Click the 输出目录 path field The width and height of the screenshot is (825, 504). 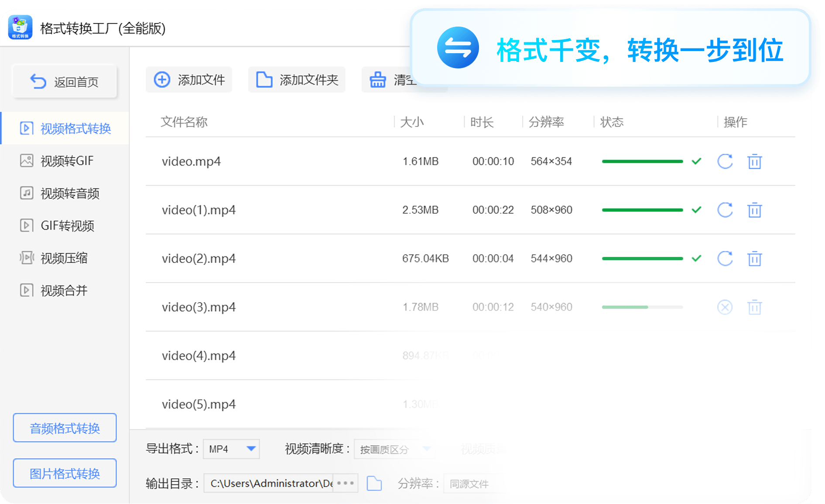point(268,483)
